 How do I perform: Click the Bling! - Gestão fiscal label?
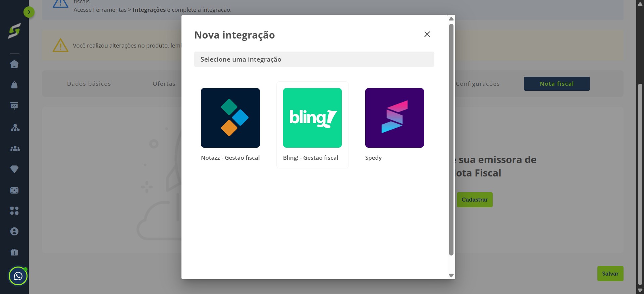(x=311, y=158)
